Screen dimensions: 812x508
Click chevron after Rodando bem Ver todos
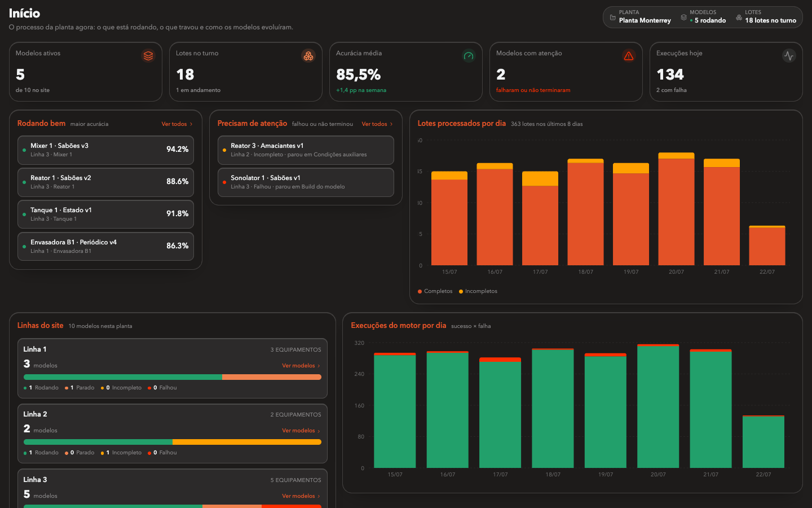(191, 124)
